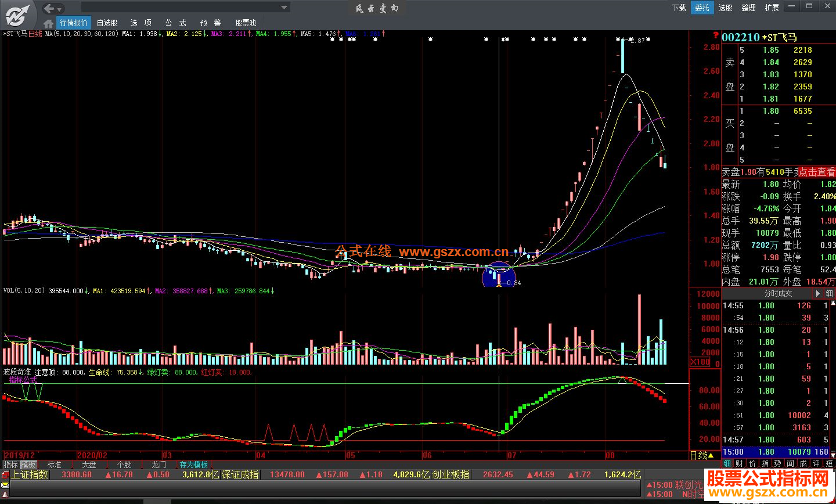Select the 大盘 template tab
The width and height of the screenshot is (836, 504).
coord(89,465)
